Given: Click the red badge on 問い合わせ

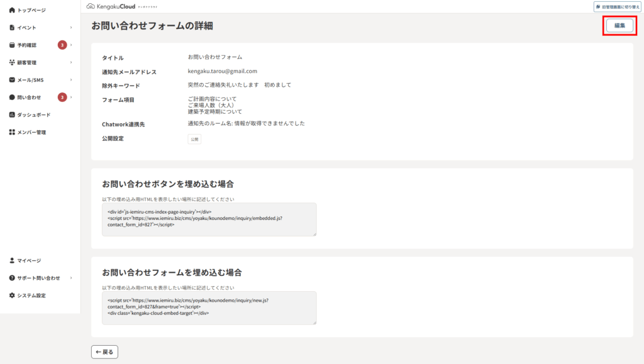Looking at the screenshot, I should pyautogui.click(x=62, y=97).
